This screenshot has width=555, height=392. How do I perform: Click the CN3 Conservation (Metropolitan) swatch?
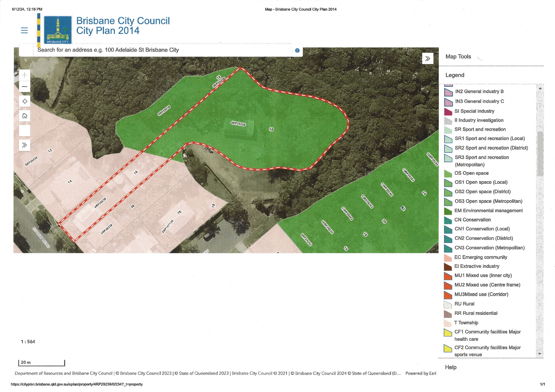[x=448, y=248]
